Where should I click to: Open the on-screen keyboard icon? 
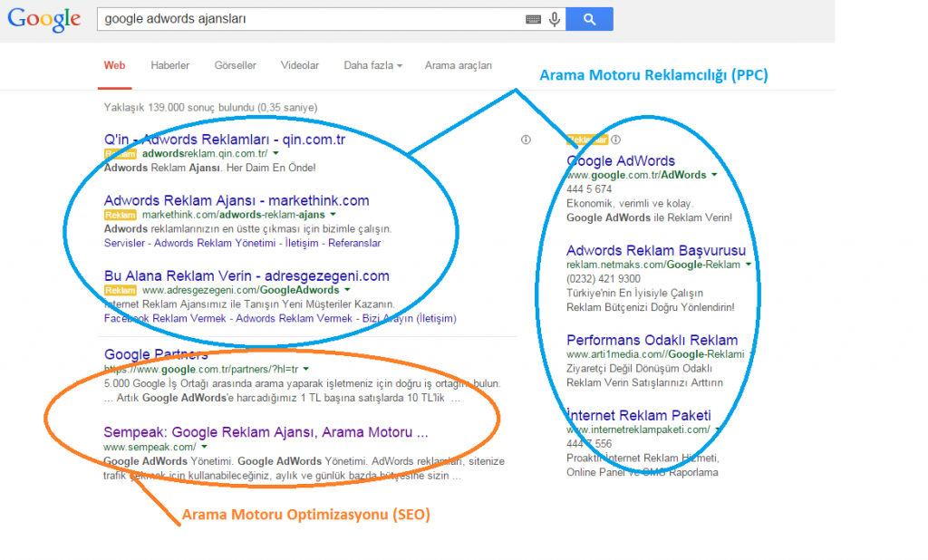click(533, 19)
